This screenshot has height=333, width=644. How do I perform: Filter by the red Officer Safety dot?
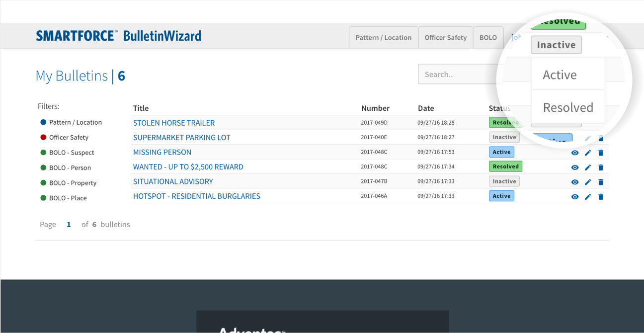point(43,137)
